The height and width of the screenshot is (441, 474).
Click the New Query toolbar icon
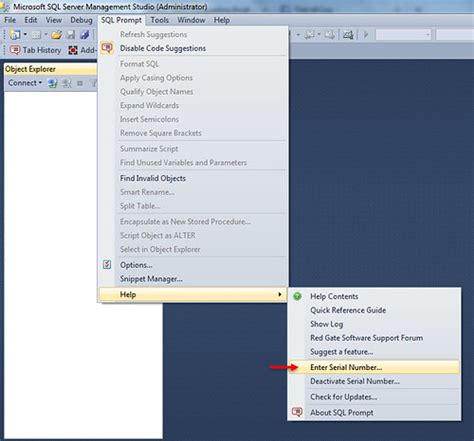(x=15, y=34)
